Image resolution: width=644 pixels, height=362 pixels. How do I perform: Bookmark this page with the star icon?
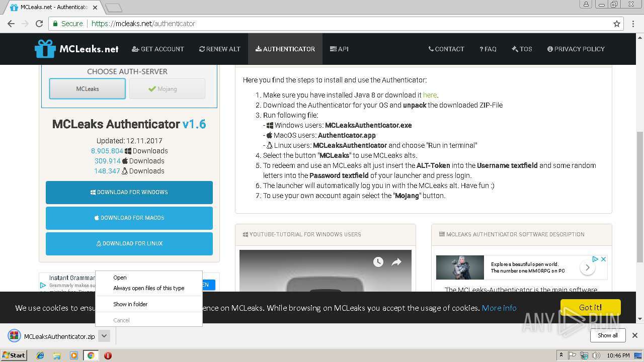(617, 24)
